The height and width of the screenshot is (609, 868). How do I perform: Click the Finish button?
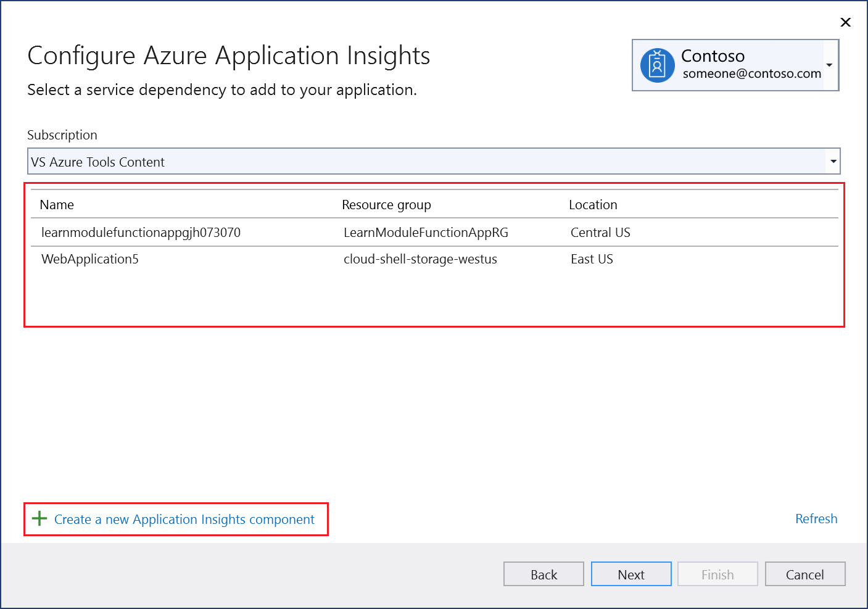coord(717,574)
